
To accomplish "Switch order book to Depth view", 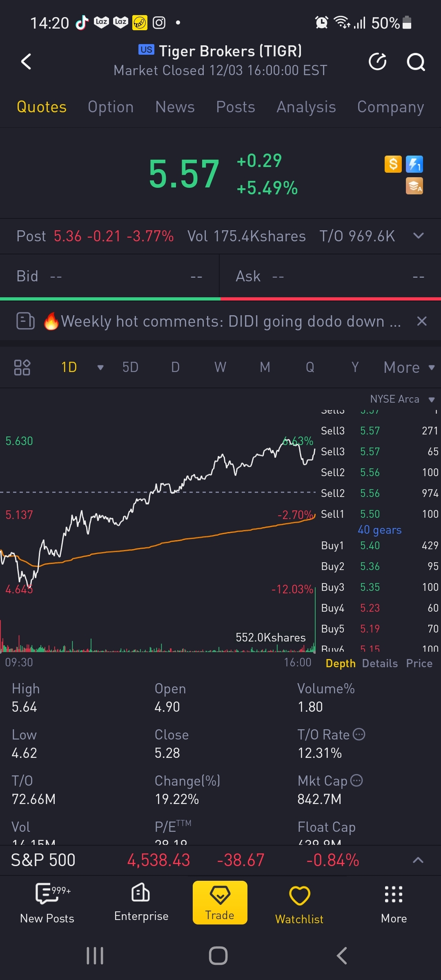I will [341, 664].
